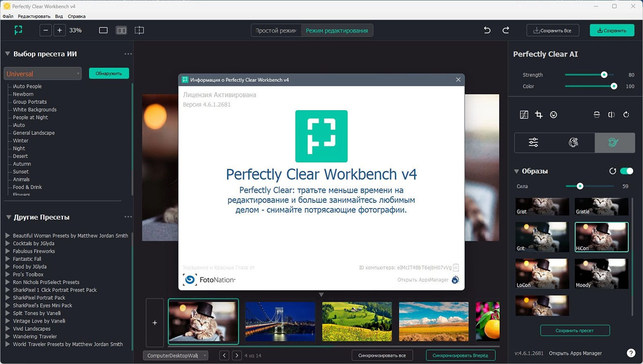Open the Файл menu
This screenshot has width=643, height=364.
point(8,16)
